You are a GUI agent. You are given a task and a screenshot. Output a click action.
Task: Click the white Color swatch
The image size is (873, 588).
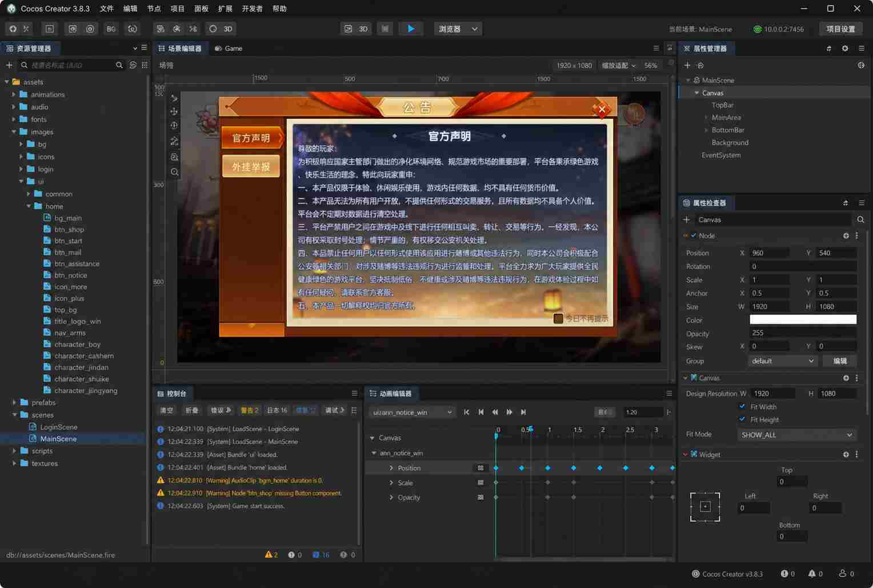(x=803, y=319)
